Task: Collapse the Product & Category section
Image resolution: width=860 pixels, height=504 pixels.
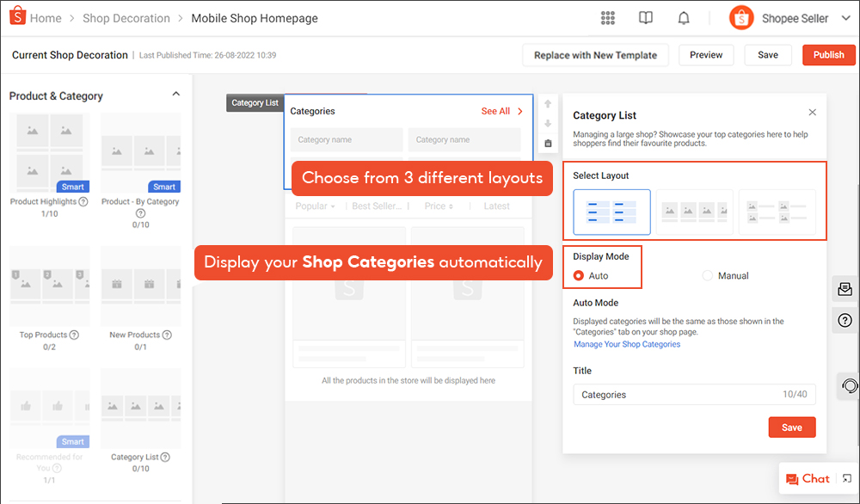Action: [x=176, y=95]
